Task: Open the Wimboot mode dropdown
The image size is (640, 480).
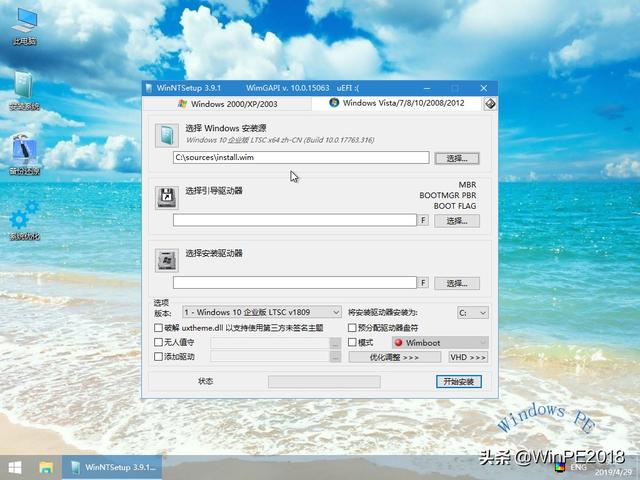Action: click(x=440, y=342)
